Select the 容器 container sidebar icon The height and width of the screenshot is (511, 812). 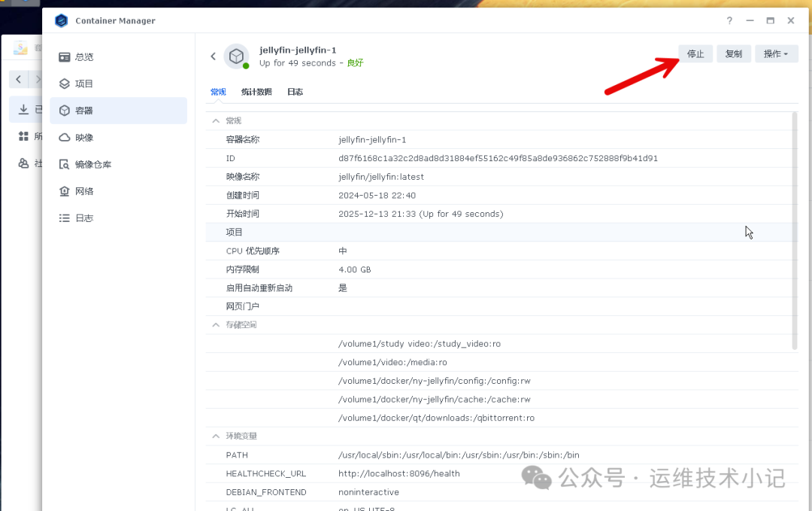pos(64,111)
